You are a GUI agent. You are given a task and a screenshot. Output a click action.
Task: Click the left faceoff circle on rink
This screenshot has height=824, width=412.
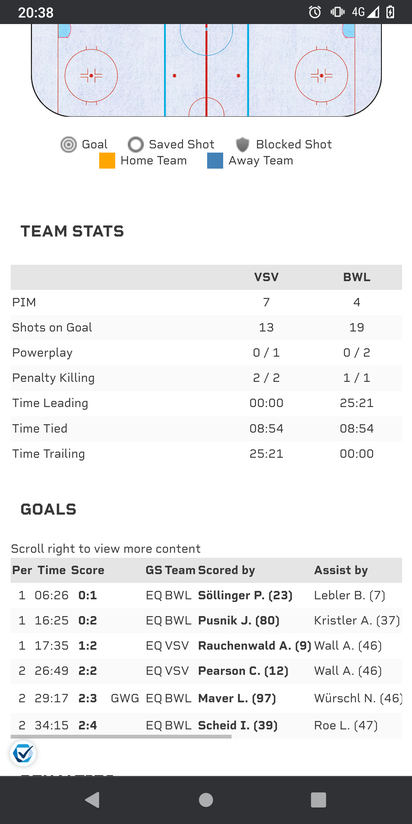(x=91, y=76)
